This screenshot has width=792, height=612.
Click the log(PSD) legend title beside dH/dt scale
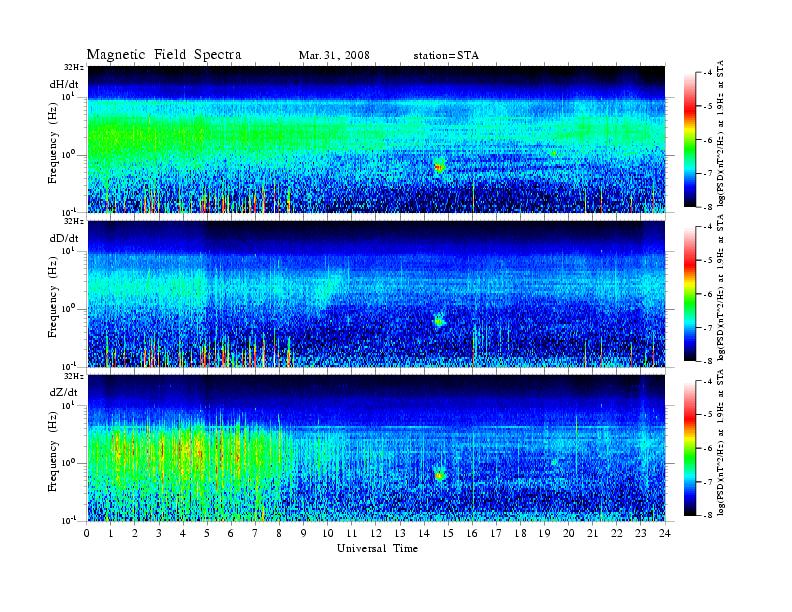[x=721, y=133]
